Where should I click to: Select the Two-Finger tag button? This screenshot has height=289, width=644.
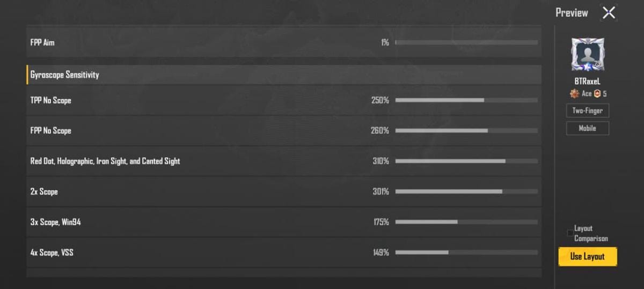point(587,111)
